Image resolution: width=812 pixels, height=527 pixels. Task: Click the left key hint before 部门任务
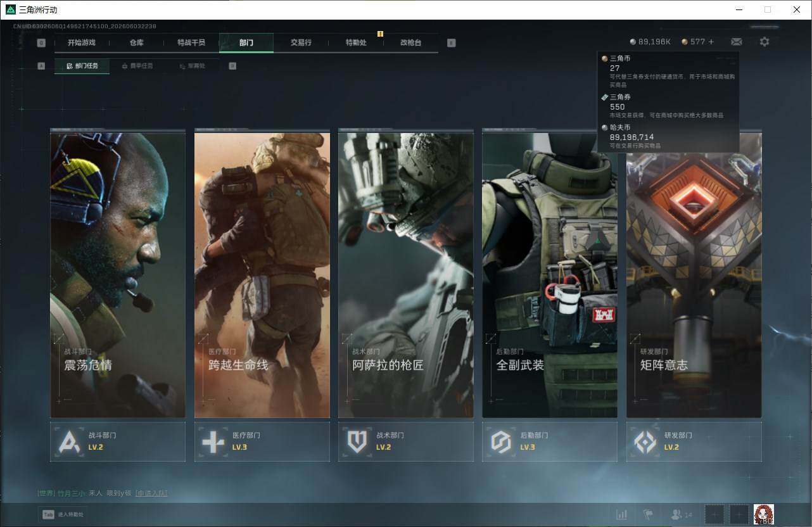tap(41, 66)
